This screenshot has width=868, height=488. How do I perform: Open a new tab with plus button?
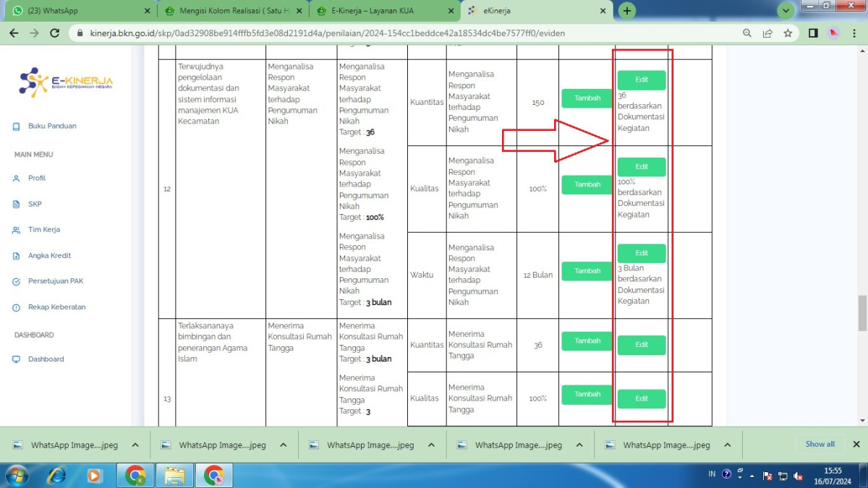(x=627, y=11)
